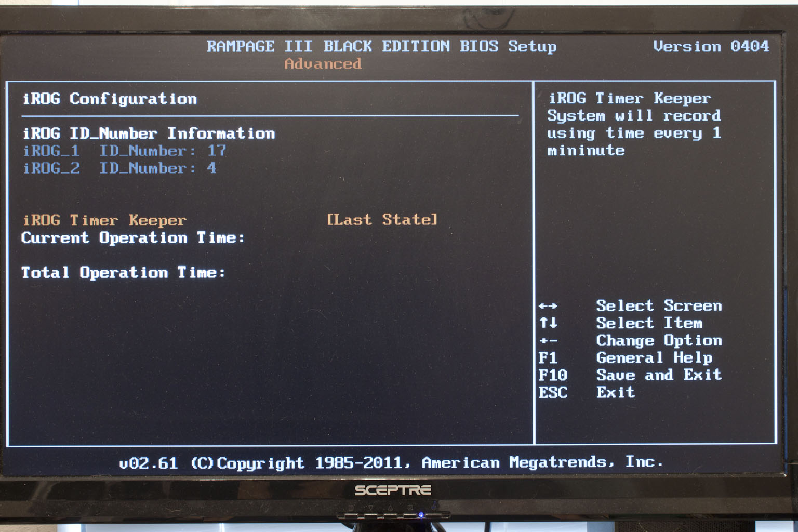Click the Exit legend text
The image size is (798, 532).
pyautogui.click(x=616, y=392)
